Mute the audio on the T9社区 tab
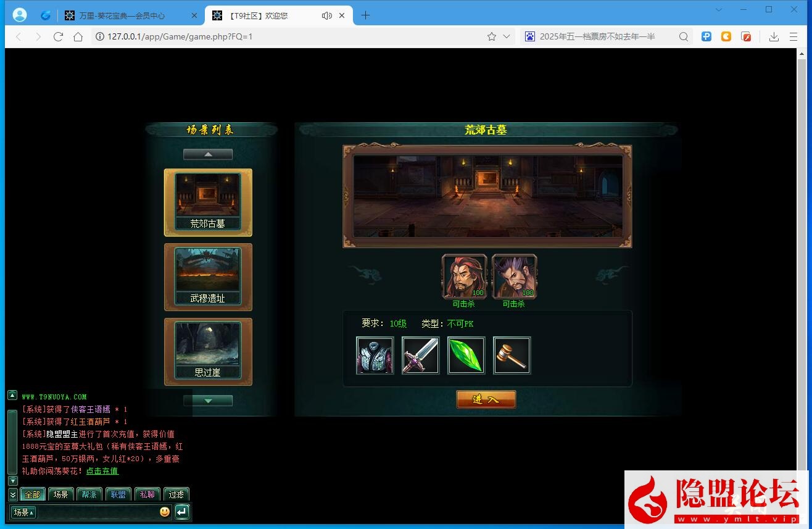The width and height of the screenshot is (812, 529). point(326,15)
